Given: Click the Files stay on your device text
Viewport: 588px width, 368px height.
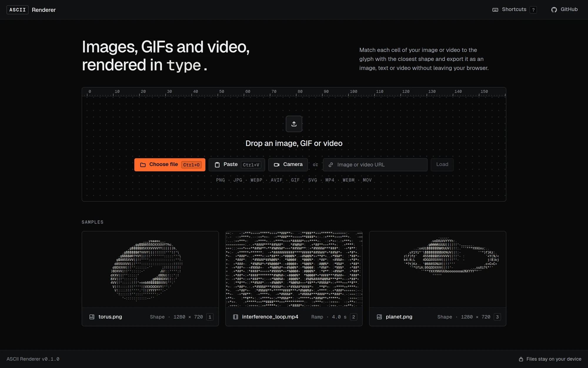Looking at the screenshot, I should coord(554,359).
